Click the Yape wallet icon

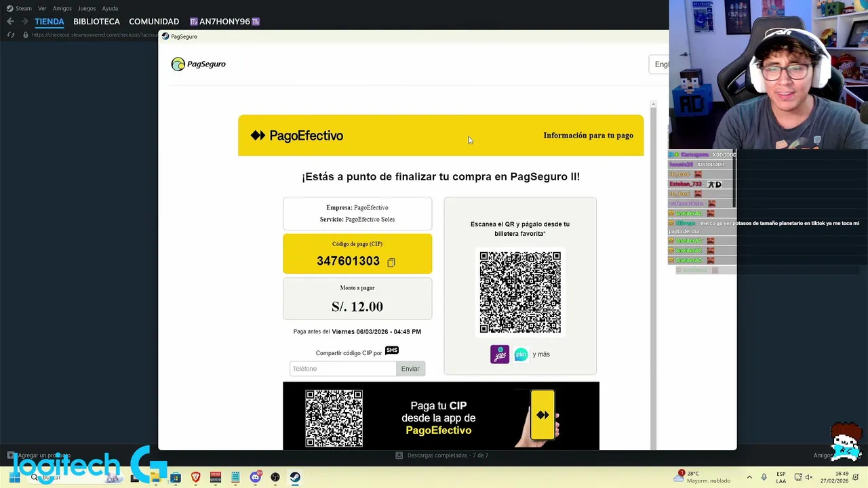pos(500,354)
